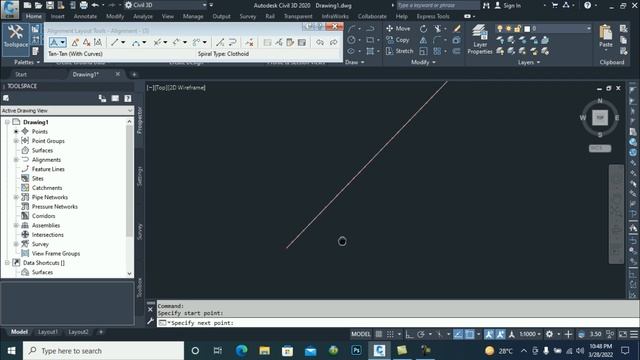Image resolution: width=640 pixels, height=360 pixels.
Task: Click the Delete PI icon in Alignment Layout Tools
Action: point(87,42)
